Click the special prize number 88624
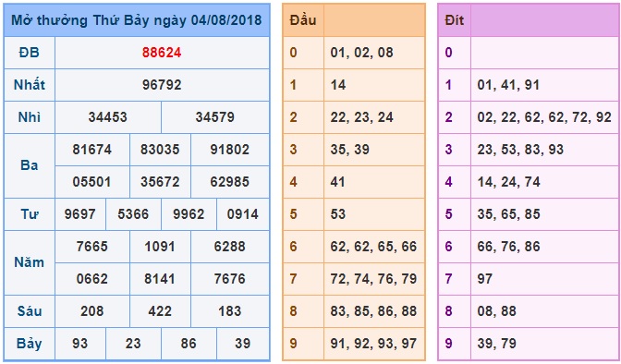621x364 pixels. (162, 53)
